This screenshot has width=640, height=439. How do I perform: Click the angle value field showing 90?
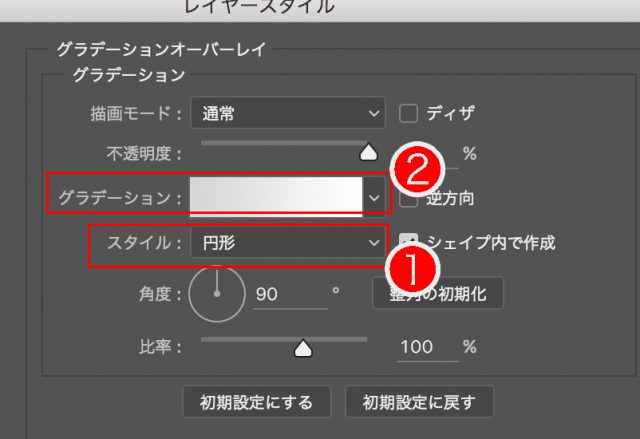coord(288,295)
